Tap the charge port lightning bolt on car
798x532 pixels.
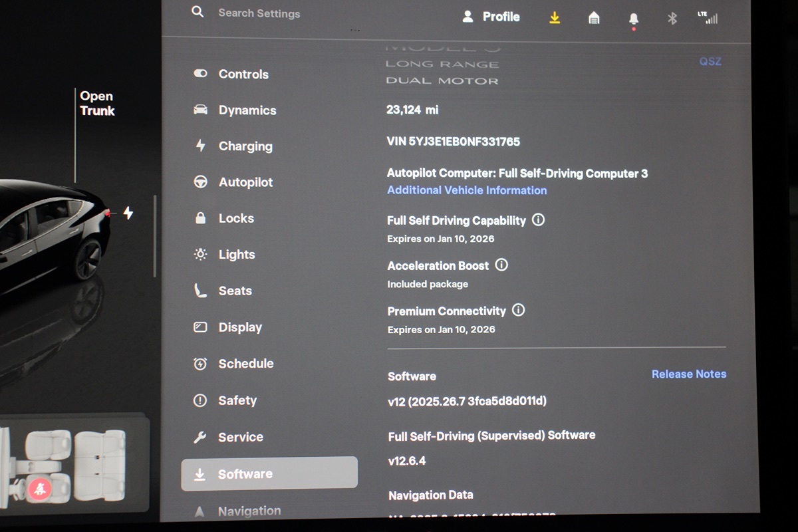click(128, 213)
